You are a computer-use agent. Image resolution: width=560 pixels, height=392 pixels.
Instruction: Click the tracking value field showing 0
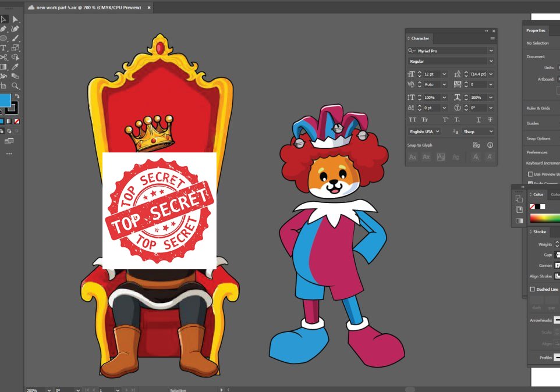point(479,84)
